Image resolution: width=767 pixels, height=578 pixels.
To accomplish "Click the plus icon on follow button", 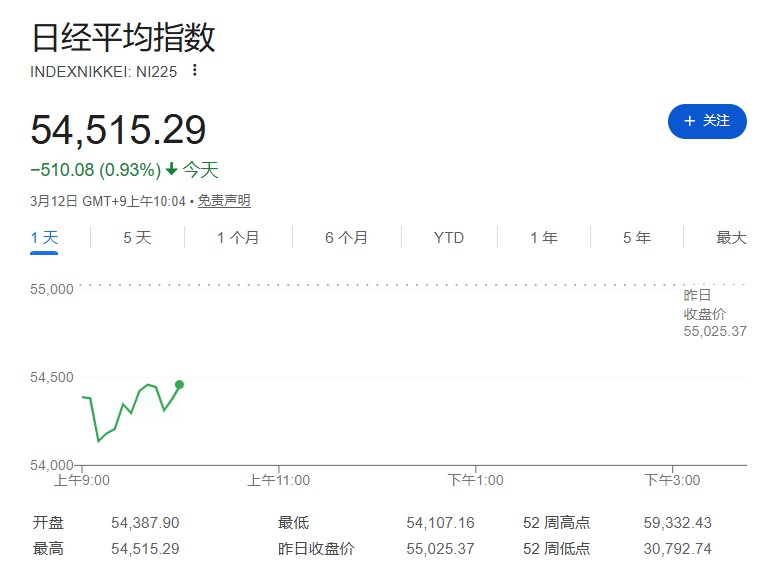I will pos(689,121).
